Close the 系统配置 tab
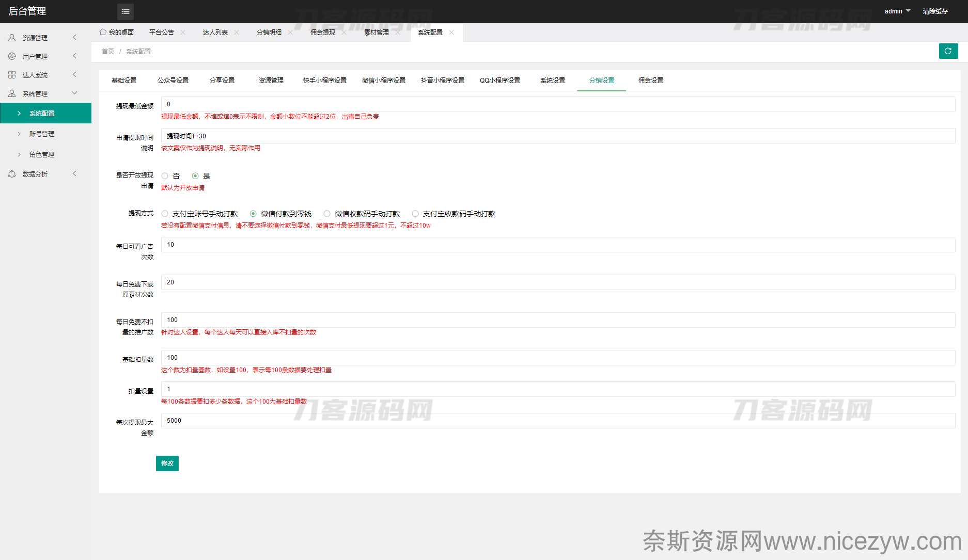The height and width of the screenshot is (560, 968). coord(451,32)
